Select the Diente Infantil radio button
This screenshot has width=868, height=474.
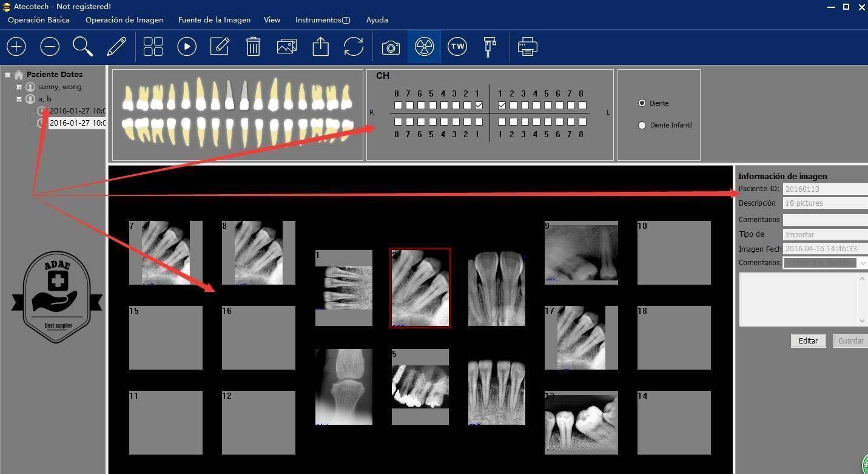point(642,125)
